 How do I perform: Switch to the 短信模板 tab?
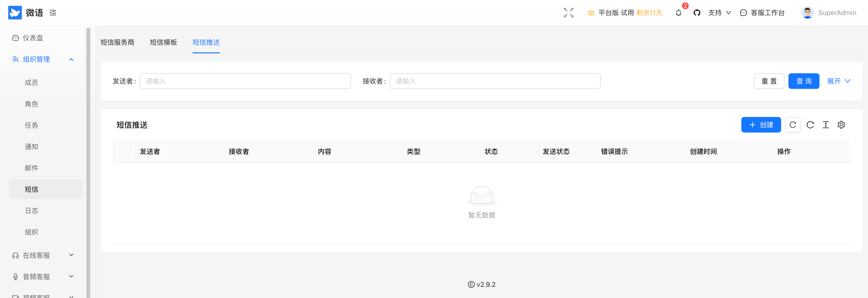click(x=164, y=42)
